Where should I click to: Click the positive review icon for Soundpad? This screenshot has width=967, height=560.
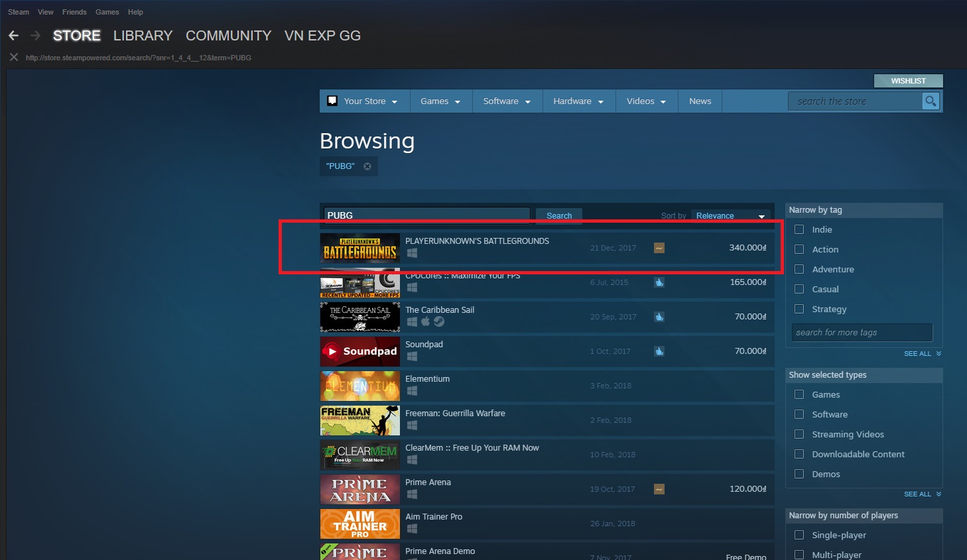pyautogui.click(x=659, y=351)
